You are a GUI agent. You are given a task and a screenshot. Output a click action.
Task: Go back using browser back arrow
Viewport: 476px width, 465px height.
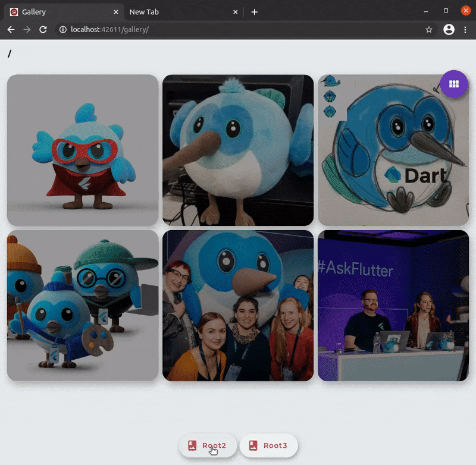[11, 29]
